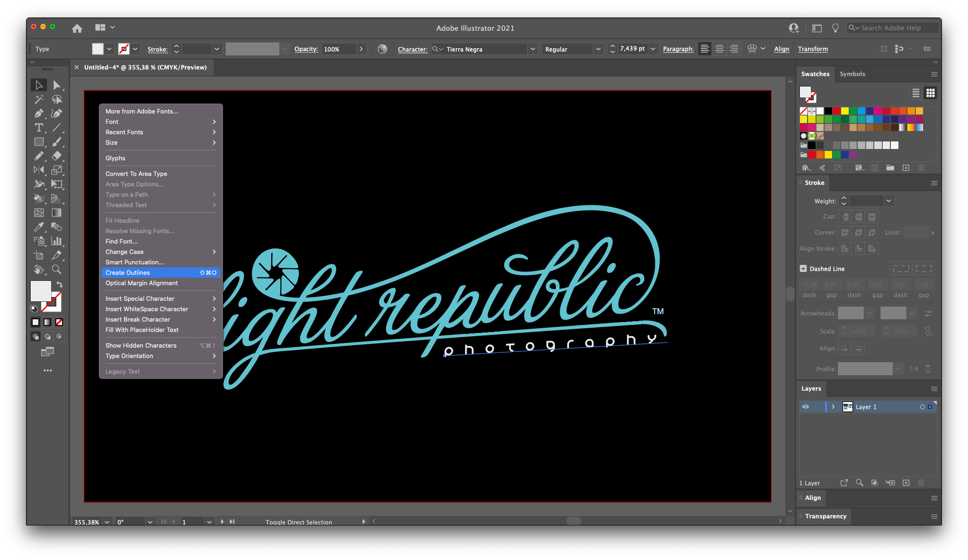Open the font style Regular dropdown
This screenshot has width=968, height=560.
(598, 49)
